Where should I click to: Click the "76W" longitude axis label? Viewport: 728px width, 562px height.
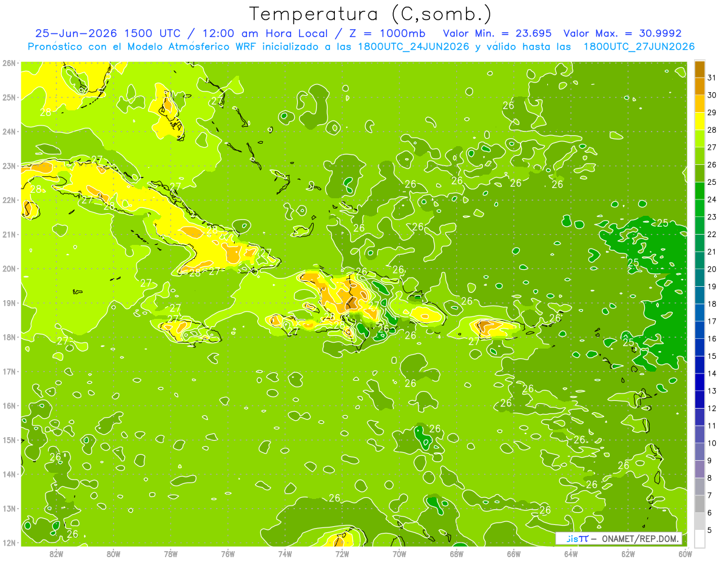(x=228, y=554)
